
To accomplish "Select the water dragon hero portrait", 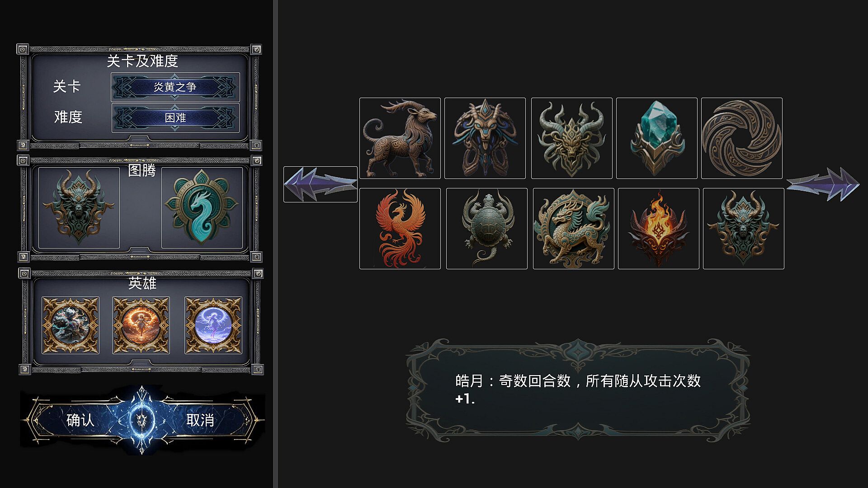I will 71,325.
